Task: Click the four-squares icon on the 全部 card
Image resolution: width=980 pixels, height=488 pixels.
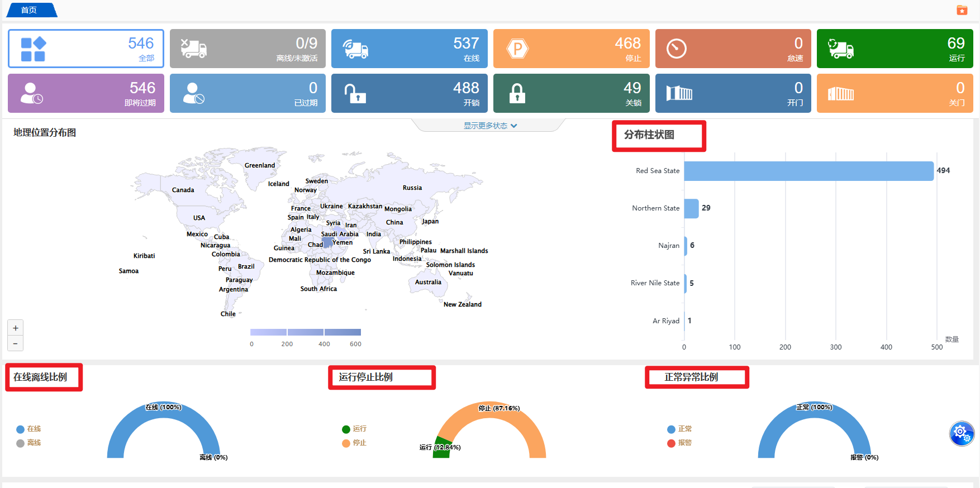Action: coord(33,49)
